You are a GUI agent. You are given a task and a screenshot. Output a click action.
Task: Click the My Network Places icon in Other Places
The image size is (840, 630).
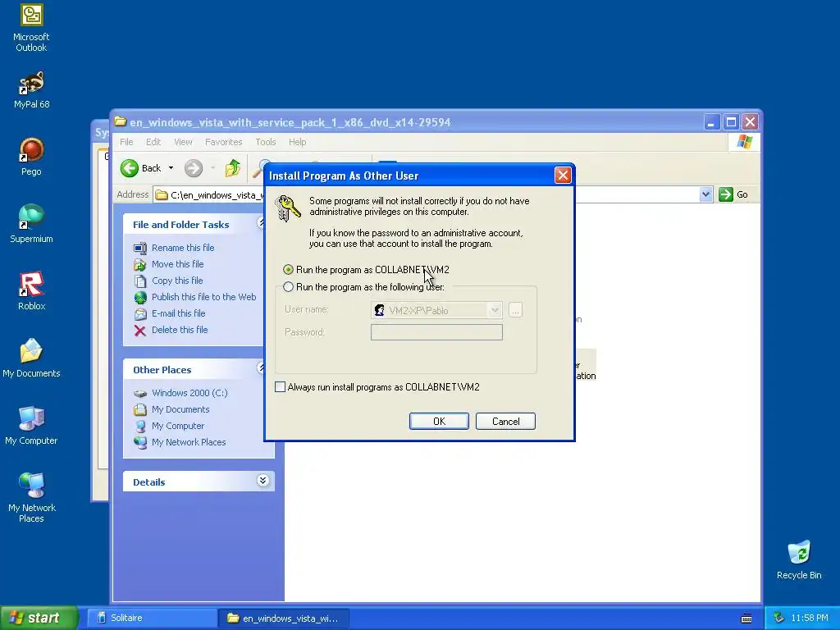(x=139, y=442)
